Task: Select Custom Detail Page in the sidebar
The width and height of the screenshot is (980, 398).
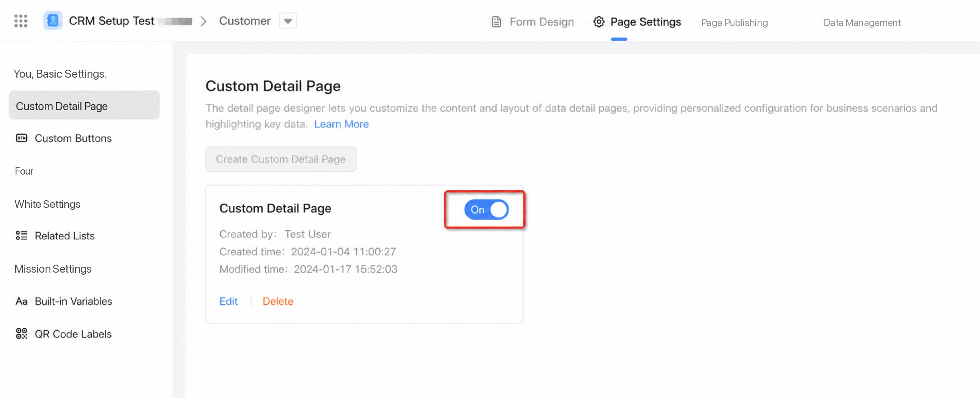Action: [x=84, y=105]
